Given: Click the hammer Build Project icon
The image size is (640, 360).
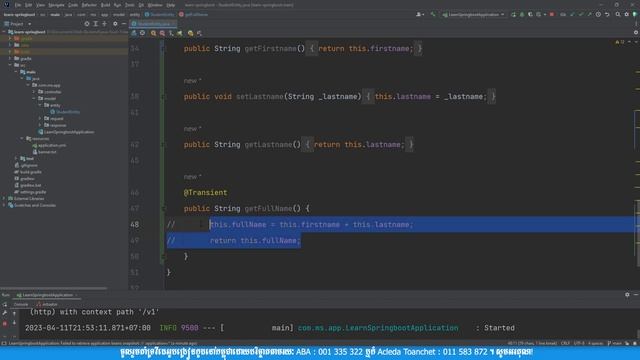Looking at the screenshot, I should [433, 14].
